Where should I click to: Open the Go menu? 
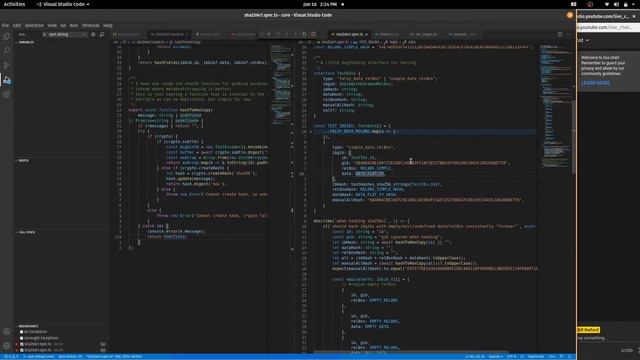pos(63,25)
